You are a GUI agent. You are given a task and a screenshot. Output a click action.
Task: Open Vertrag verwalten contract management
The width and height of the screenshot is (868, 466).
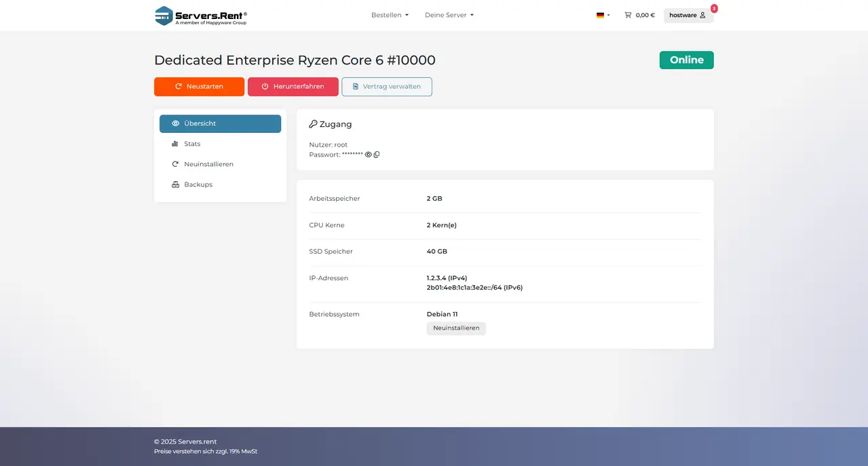click(x=387, y=87)
